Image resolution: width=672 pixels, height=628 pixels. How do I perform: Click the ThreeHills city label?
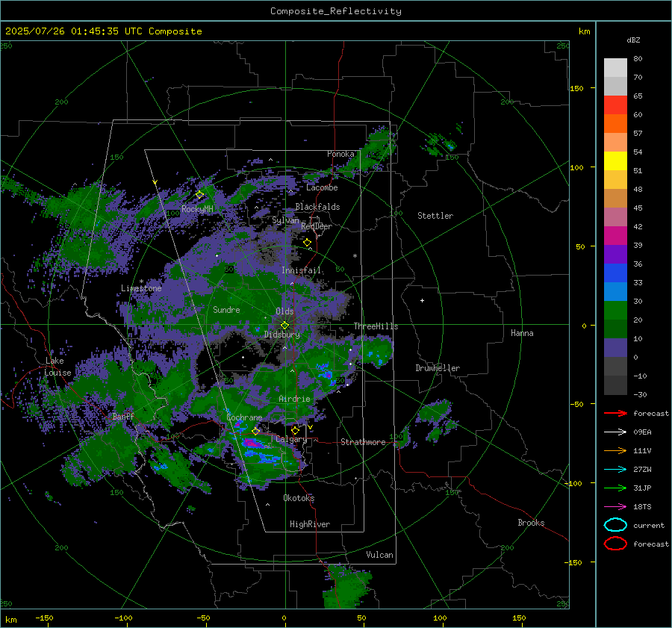coord(376,326)
